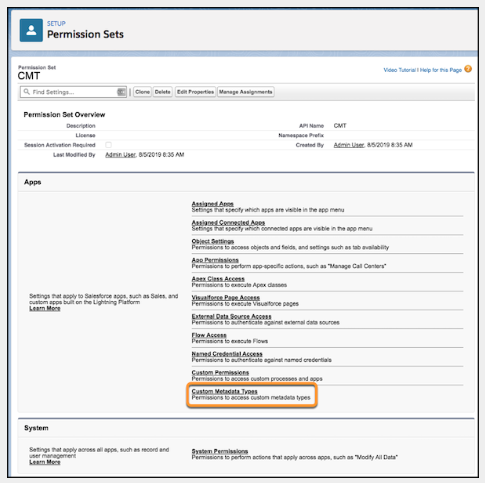Open the Help for this Page link
485x483 pixels.
pos(441,70)
